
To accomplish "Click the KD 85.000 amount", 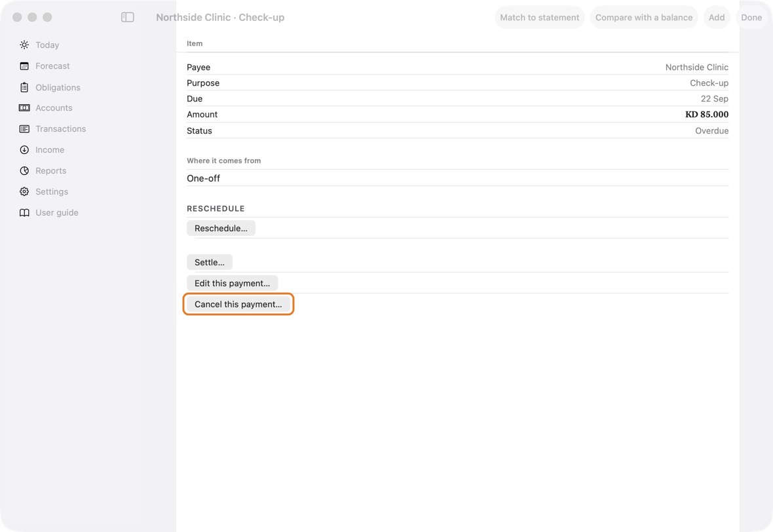I will (x=706, y=115).
